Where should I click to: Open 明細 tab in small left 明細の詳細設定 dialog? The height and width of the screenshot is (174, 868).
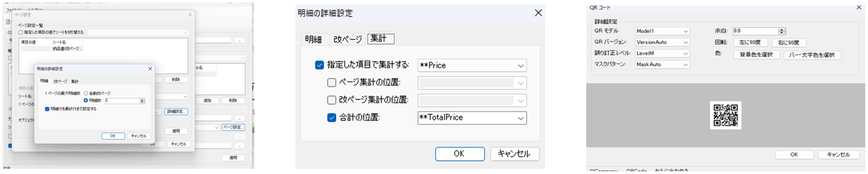click(44, 81)
